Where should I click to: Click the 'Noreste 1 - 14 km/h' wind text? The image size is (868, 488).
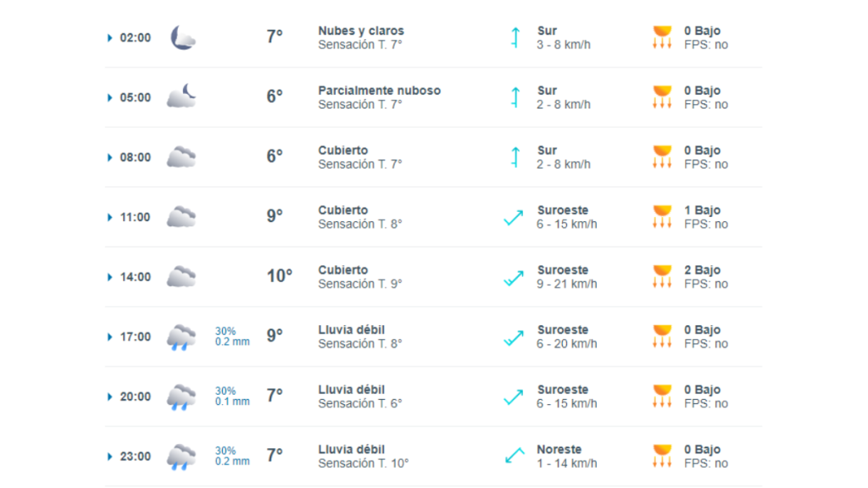(567, 457)
